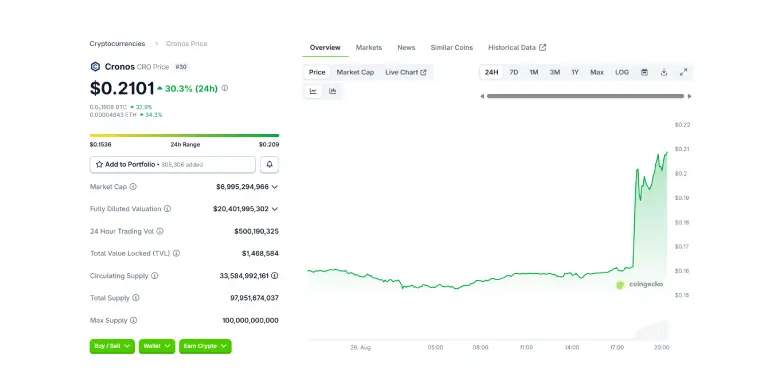
Task: Open the Wallet dropdown
Action: (157, 346)
